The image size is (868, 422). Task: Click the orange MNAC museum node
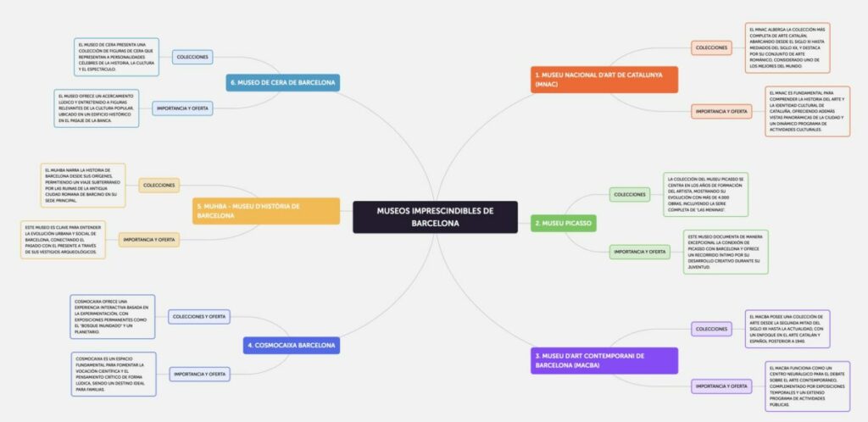(x=604, y=80)
